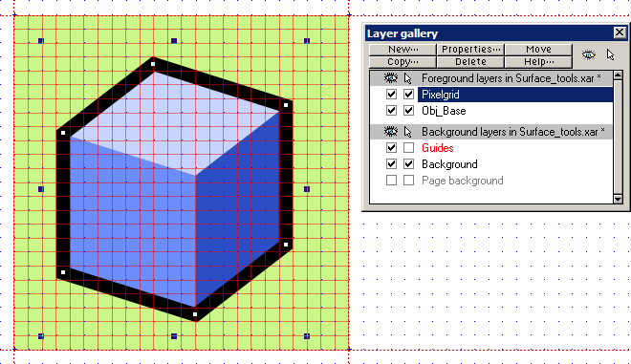
Task: Click the Copy... layer button
Action: [403, 62]
